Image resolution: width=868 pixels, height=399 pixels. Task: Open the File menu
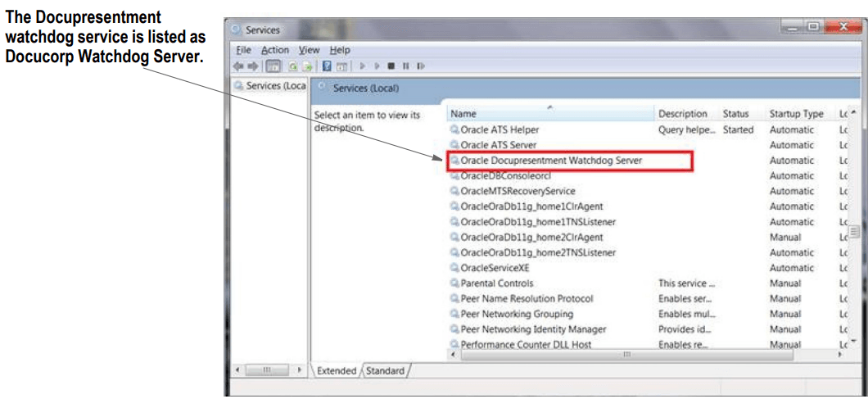[x=243, y=50]
